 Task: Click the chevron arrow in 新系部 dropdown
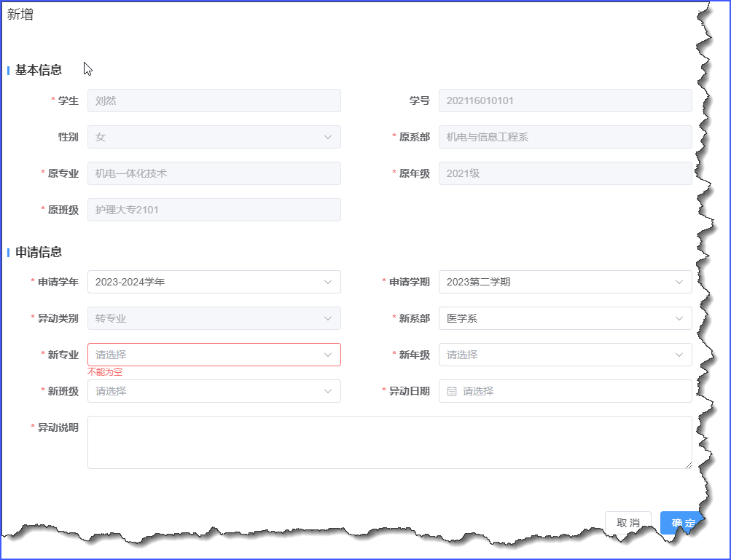679,318
